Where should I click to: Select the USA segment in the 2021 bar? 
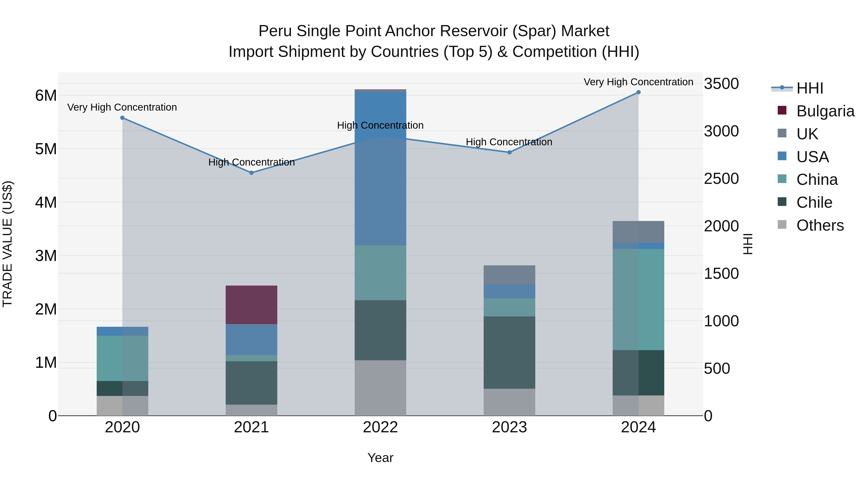click(251, 340)
